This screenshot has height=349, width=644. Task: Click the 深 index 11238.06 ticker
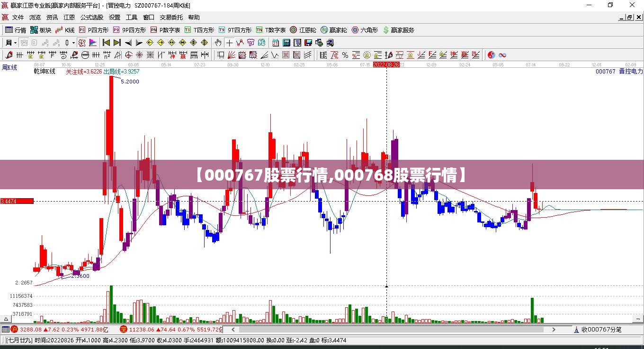coord(171,329)
